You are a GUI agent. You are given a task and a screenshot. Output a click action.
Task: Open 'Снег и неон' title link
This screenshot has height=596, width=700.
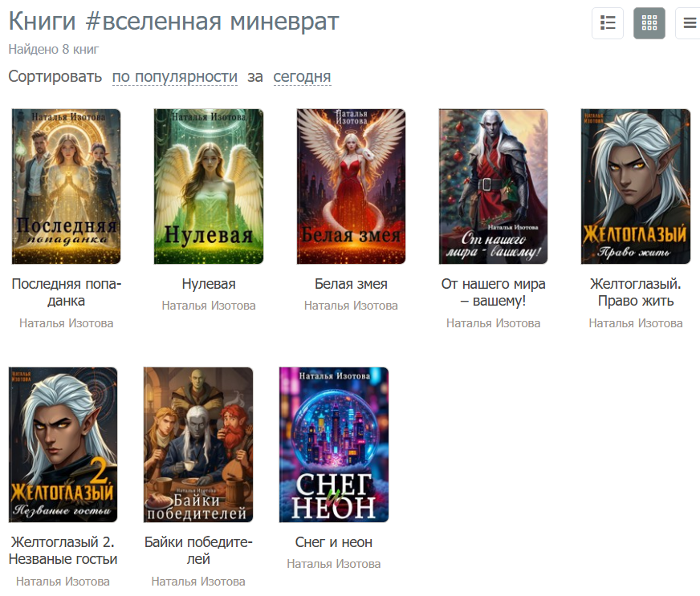pyautogui.click(x=333, y=542)
